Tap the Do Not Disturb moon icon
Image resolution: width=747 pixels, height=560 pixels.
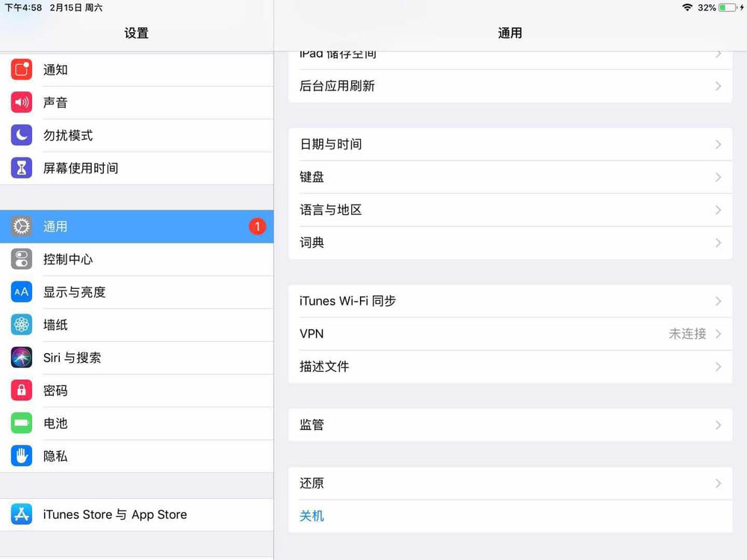click(22, 136)
